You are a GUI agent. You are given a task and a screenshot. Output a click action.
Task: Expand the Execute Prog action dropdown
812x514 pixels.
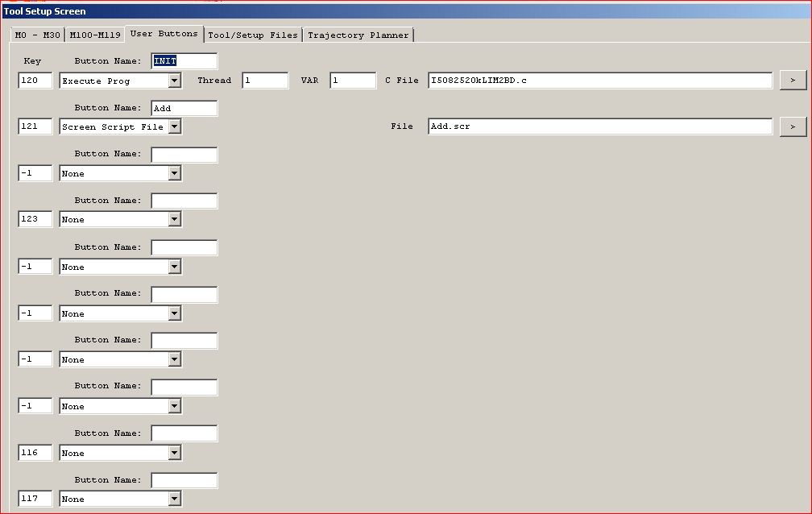point(175,81)
